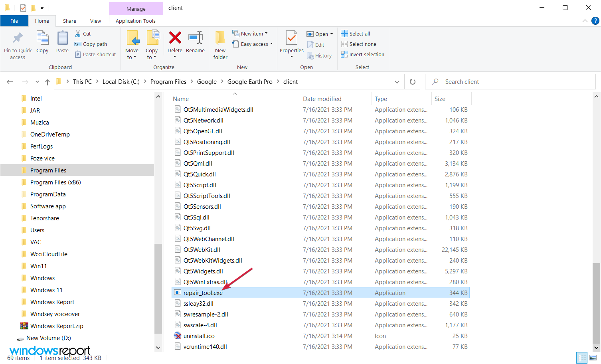Click Invert selection
Image resolution: width=601 pixels, height=364 pixels.
363,55
